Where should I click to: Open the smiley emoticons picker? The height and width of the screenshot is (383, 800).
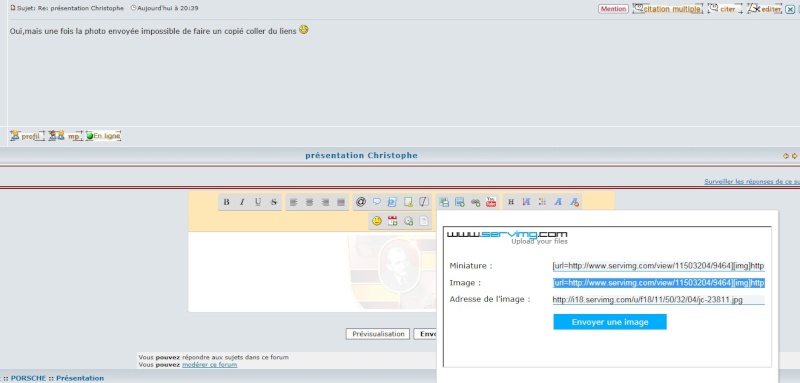click(377, 221)
